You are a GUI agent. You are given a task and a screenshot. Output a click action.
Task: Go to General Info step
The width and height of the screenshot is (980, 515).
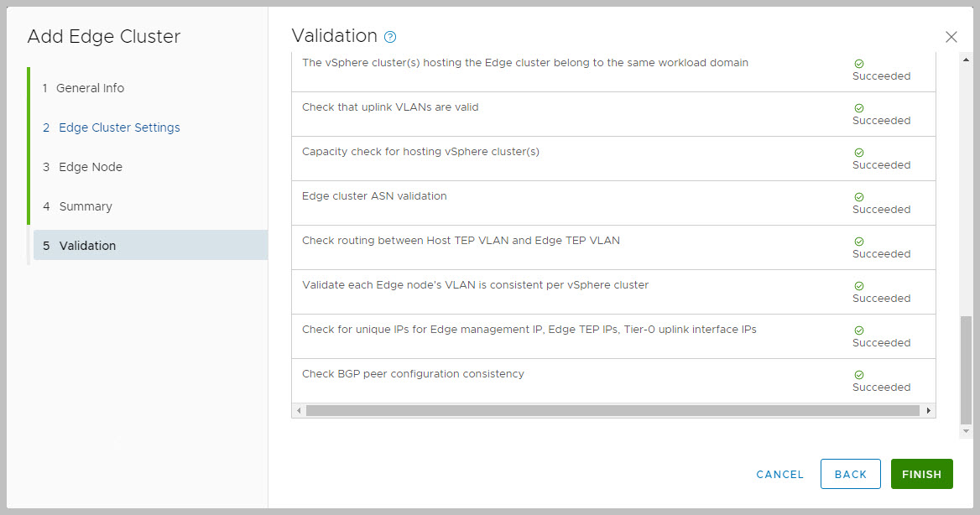tap(90, 88)
